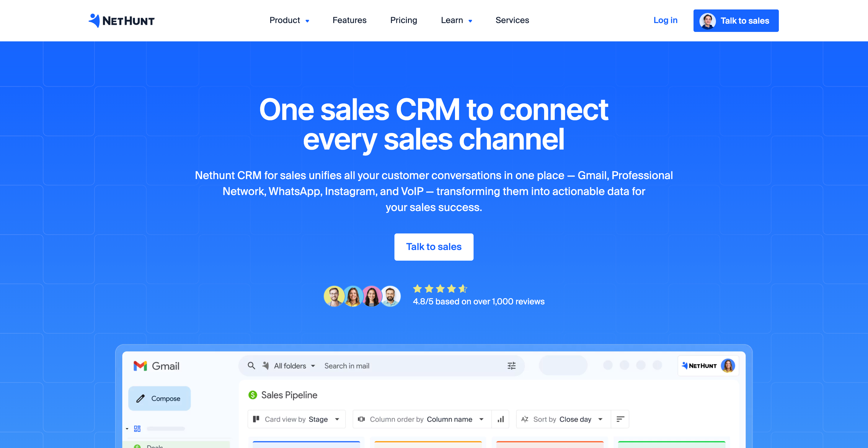This screenshot has height=448, width=868.
Task: Open search filter sliders icon
Action: click(x=511, y=366)
